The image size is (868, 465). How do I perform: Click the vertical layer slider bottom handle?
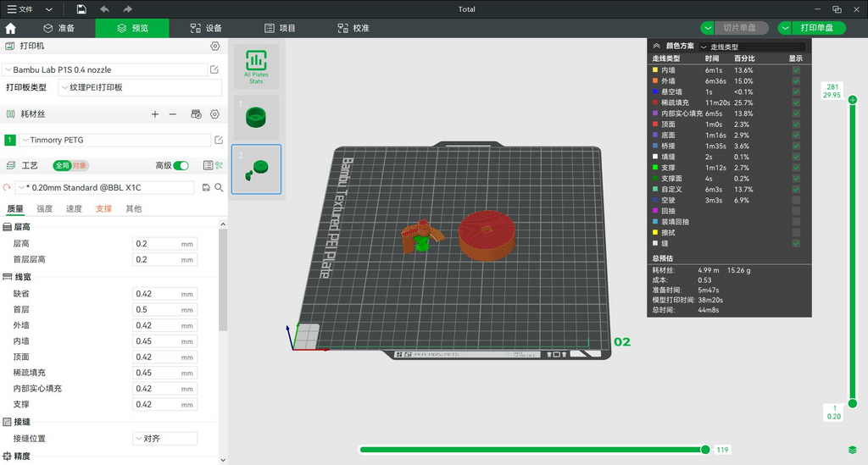pyautogui.click(x=853, y=404)
